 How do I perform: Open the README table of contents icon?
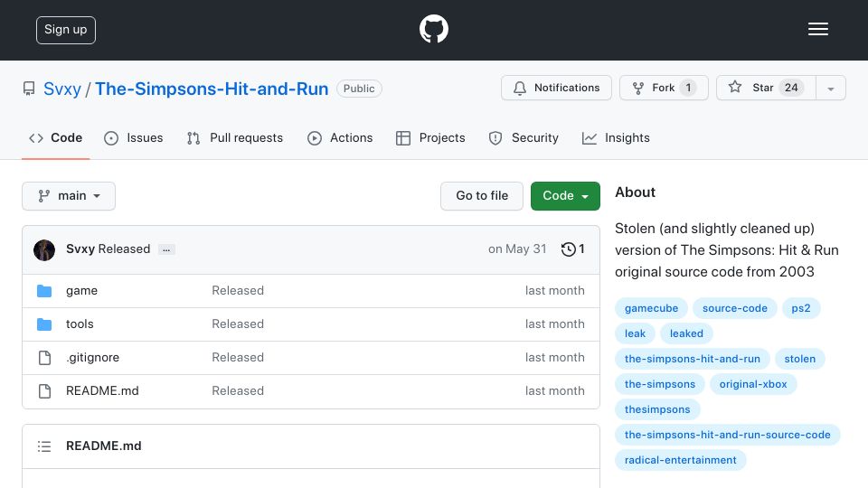[44, 446]
